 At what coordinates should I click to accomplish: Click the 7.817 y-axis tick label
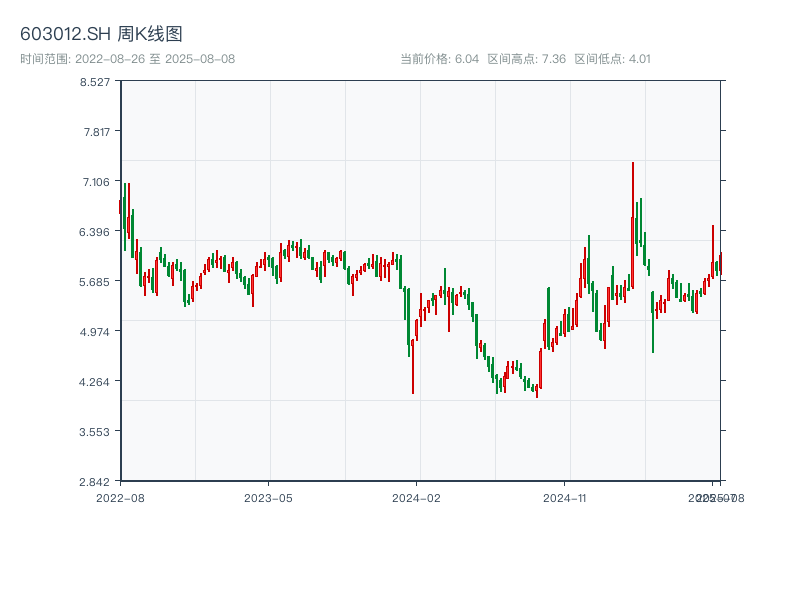tap(95, 132)
